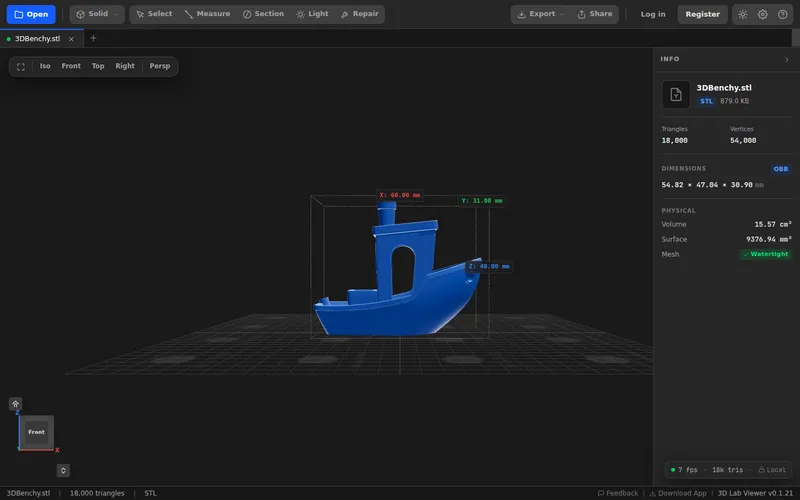Click the Share button
Image resolution: width=800 pixels, height=500 pixels.
595,14
